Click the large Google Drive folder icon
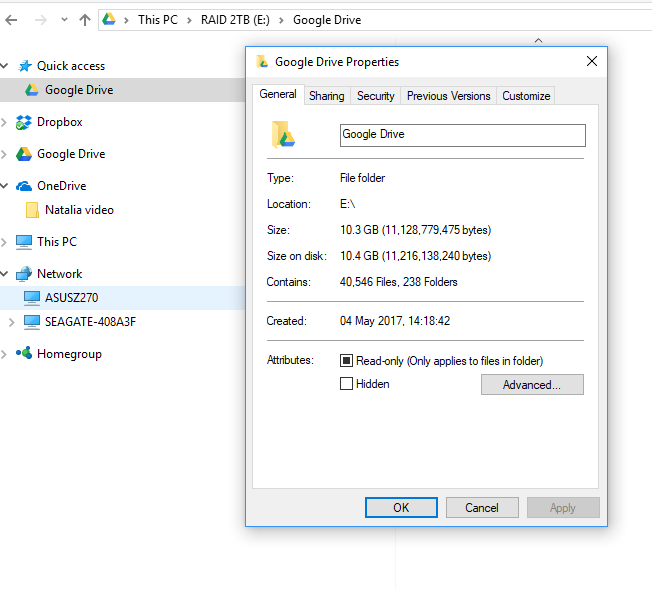The image size is (652, 590). point(283,134)
